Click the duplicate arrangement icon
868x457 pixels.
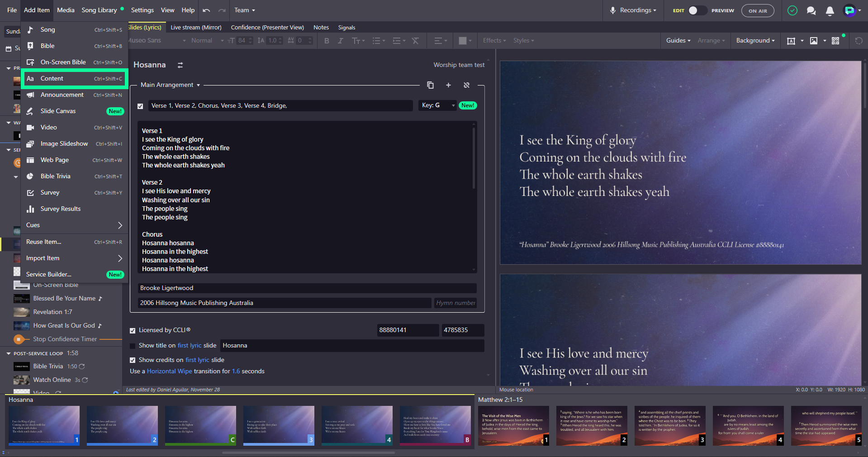(x=430, y=85)
